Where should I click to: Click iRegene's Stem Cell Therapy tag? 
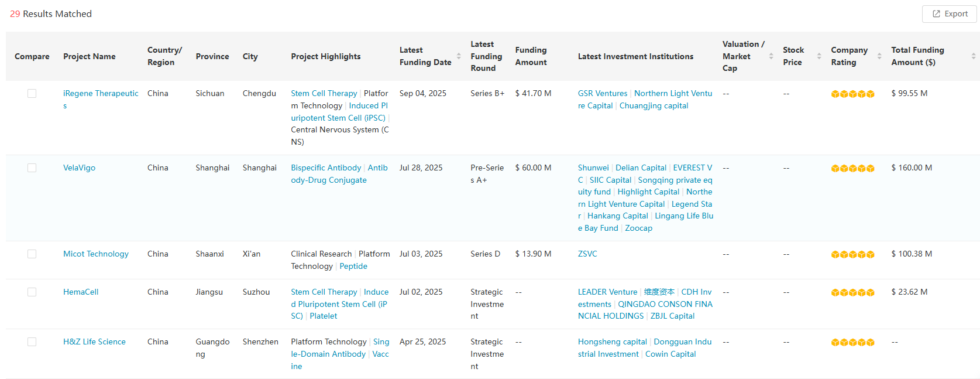click(324, 93)
